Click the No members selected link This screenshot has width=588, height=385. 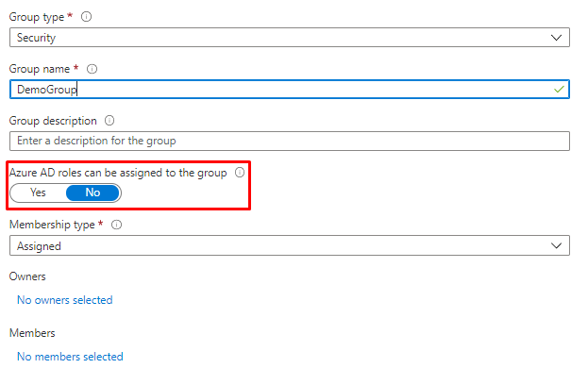click(x=70, y=357)
